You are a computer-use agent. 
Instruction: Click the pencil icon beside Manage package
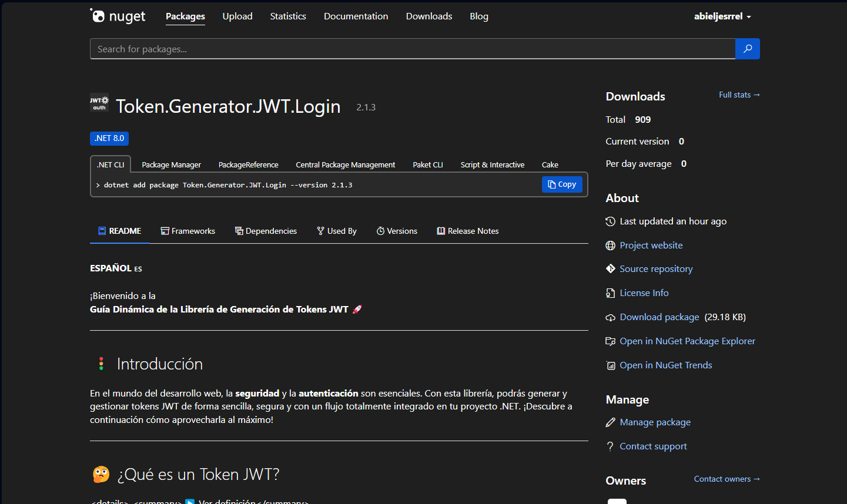click(610, 422)
